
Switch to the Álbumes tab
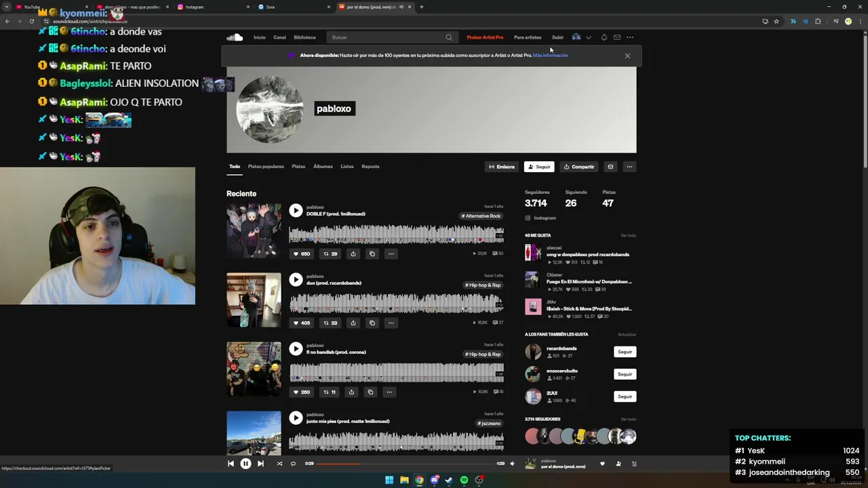coord(323,166)
